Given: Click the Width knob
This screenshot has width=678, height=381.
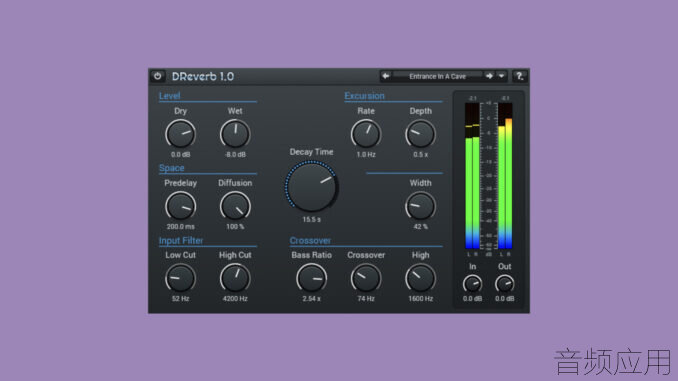Looking at the screenshot, I should 420,206.
